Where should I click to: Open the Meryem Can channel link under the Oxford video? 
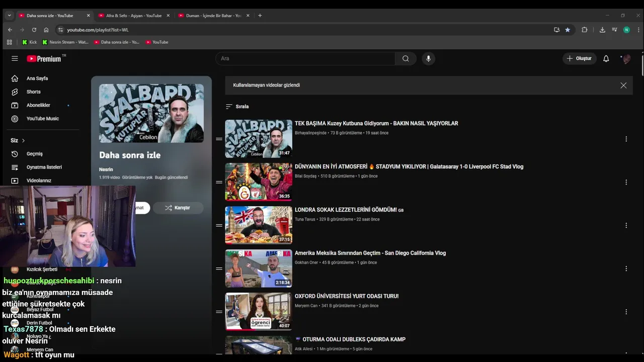306,306
